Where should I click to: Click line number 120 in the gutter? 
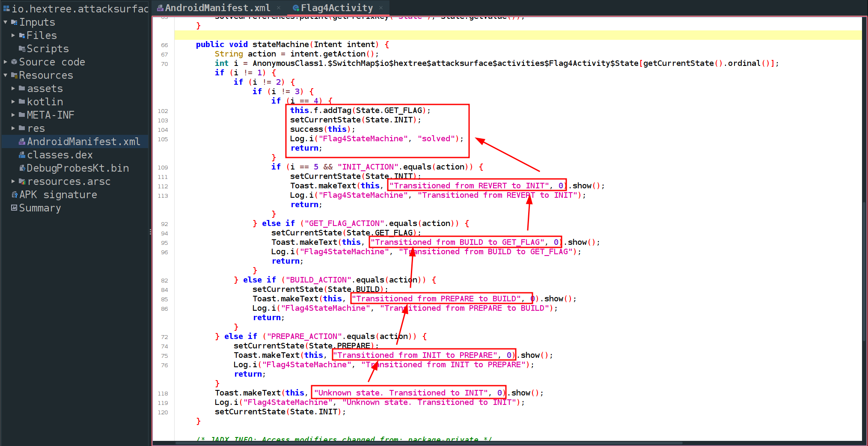click(x=163, y=412)
